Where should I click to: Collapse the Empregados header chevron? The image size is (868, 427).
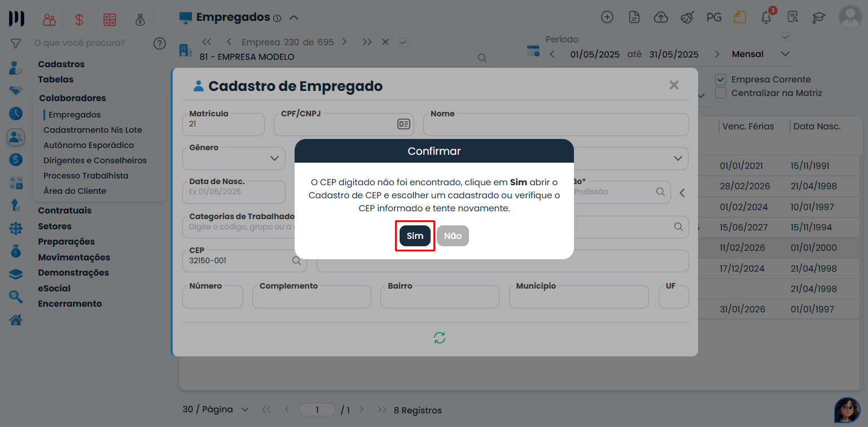(293, 18)
